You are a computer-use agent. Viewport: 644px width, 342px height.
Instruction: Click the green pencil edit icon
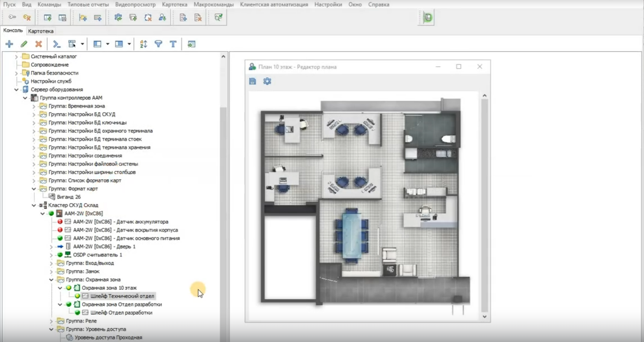pyautogui.click(x=24, y=44)
